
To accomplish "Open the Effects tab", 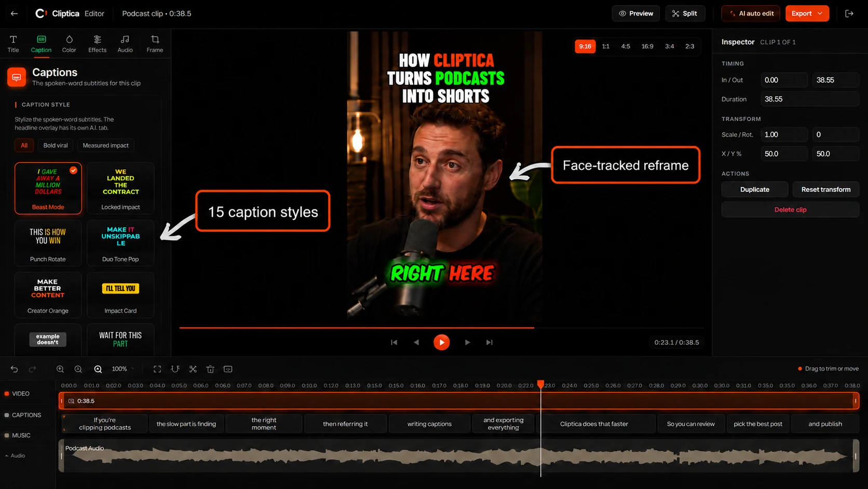I will [97, 44].
